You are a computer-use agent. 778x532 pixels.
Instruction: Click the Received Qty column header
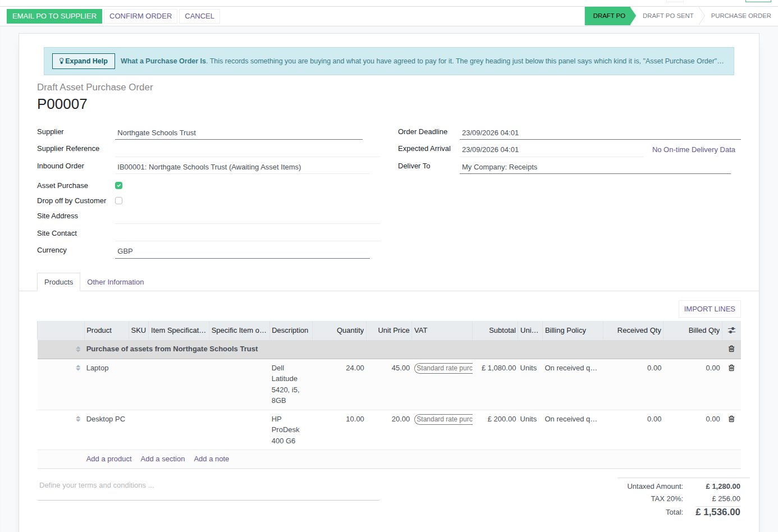point(633,331)
